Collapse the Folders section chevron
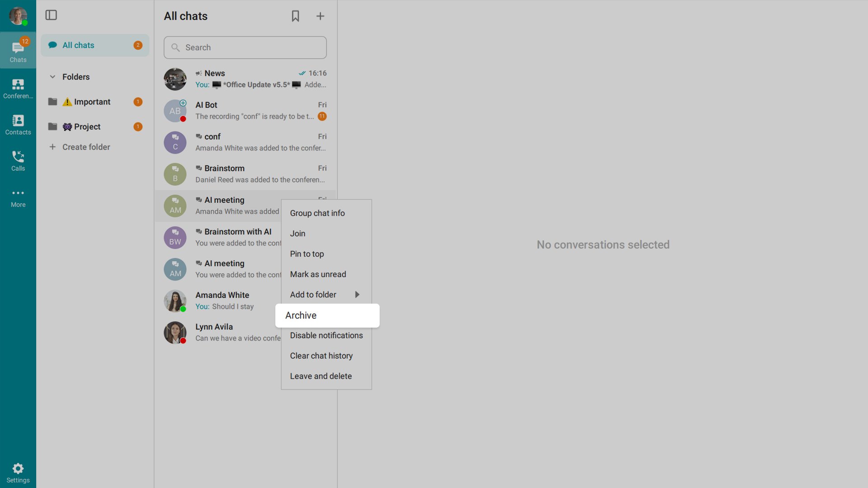The image size is (868, 488). 52,77
